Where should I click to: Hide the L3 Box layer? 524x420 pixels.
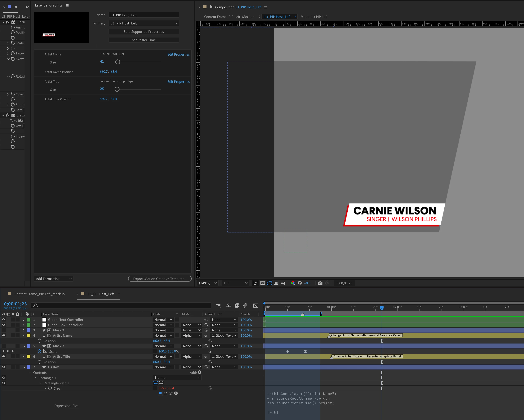coord(4,367)
